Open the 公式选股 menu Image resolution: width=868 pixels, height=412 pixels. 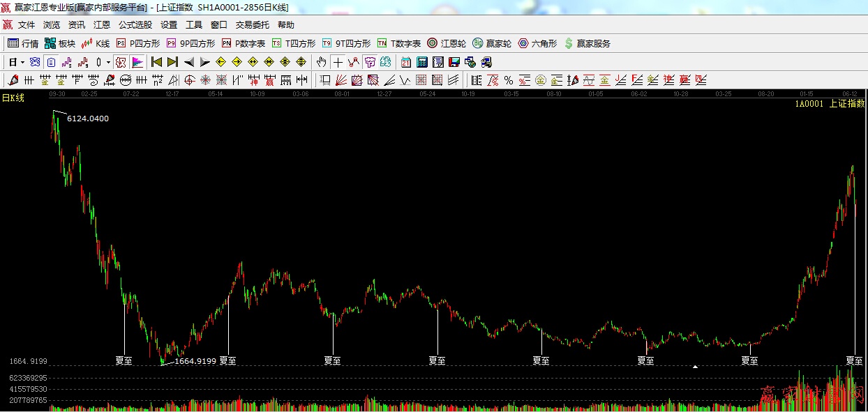coord(135,25)
